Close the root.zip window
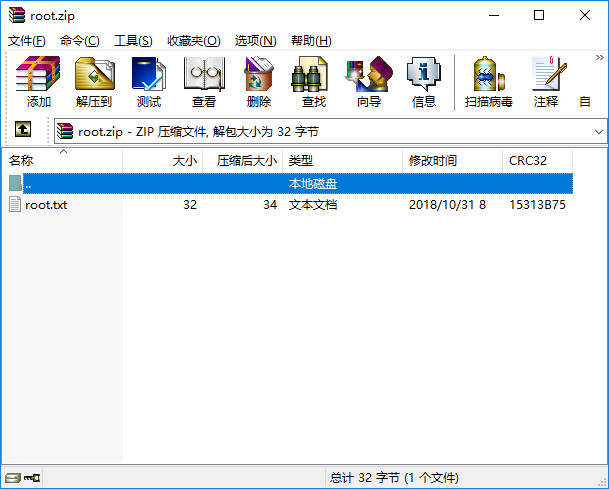Image resolution: width=609 pixels, height=490 pixels. [585, 16]
